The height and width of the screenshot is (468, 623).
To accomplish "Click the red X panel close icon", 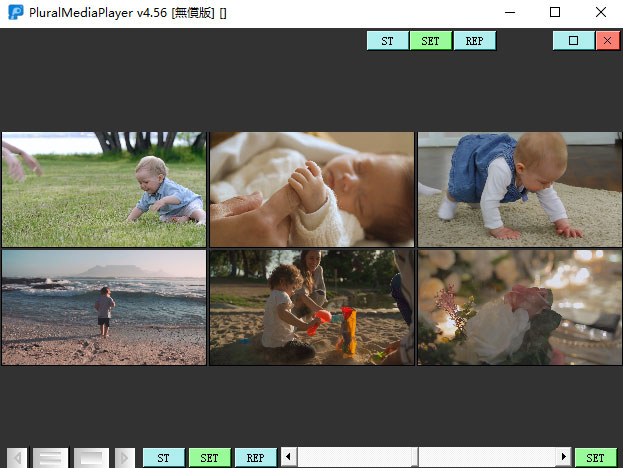I will click(x=607, y=41).
